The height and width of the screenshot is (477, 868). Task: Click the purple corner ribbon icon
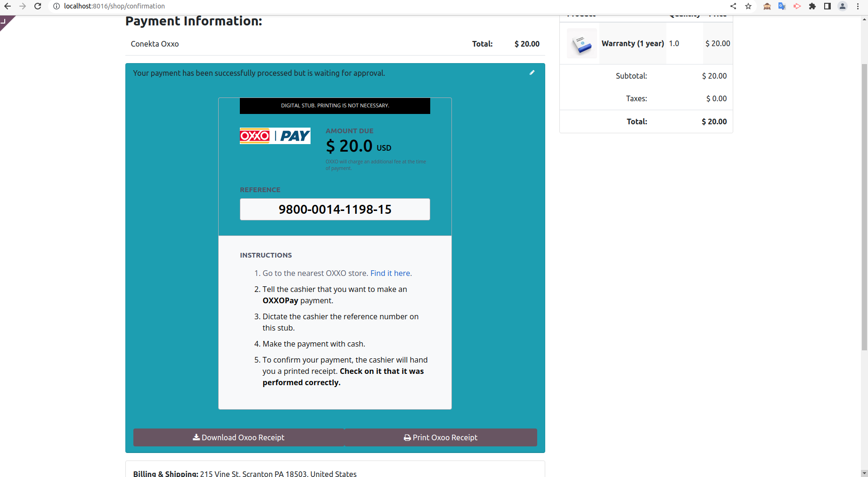pos(5,21)
